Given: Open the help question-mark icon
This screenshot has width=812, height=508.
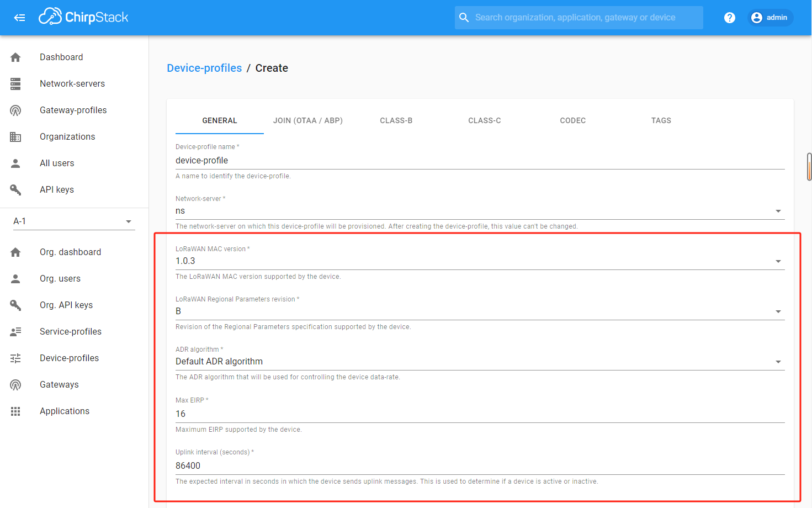Looking at the screenshot, I should pos(729,18).
